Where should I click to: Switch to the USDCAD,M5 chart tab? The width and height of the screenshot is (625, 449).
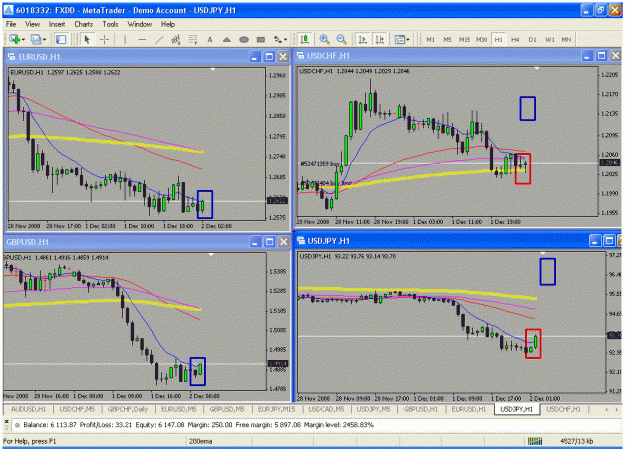click(326, 409)
